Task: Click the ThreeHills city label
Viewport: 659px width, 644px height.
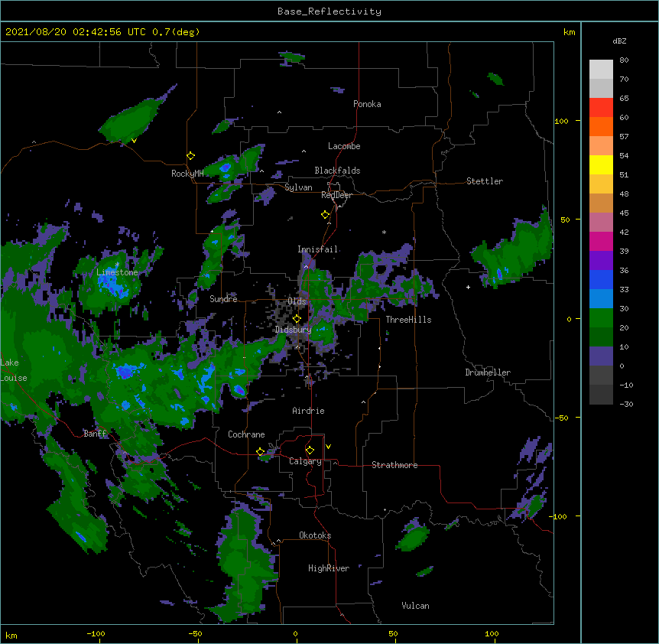Action: click(x=408, y=320)
